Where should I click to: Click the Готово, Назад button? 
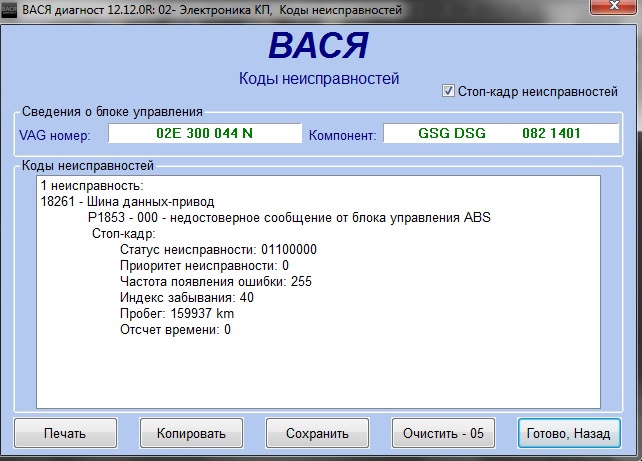point(569,433)
